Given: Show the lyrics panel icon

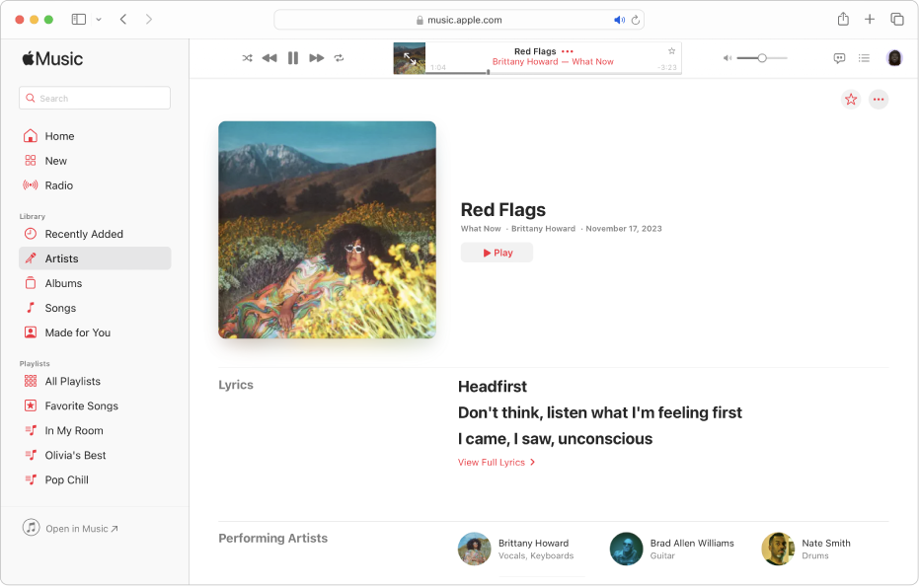Looking at the screenshot, I should point(839,58).
